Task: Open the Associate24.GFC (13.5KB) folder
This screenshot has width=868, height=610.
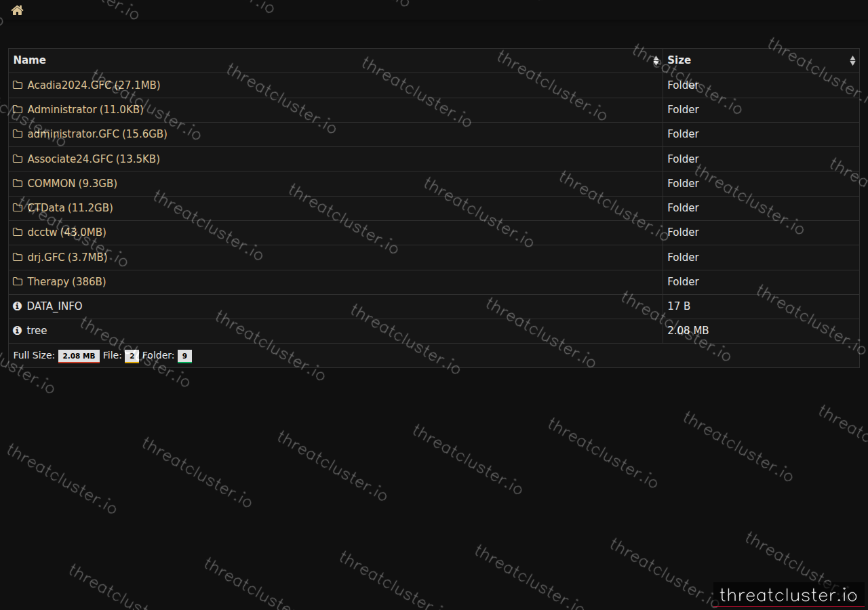Action: pos(94,159)
